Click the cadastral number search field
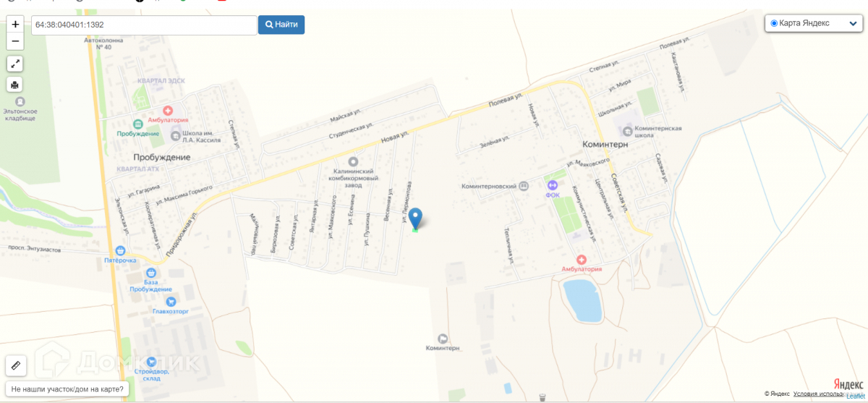 pos(144,25)
